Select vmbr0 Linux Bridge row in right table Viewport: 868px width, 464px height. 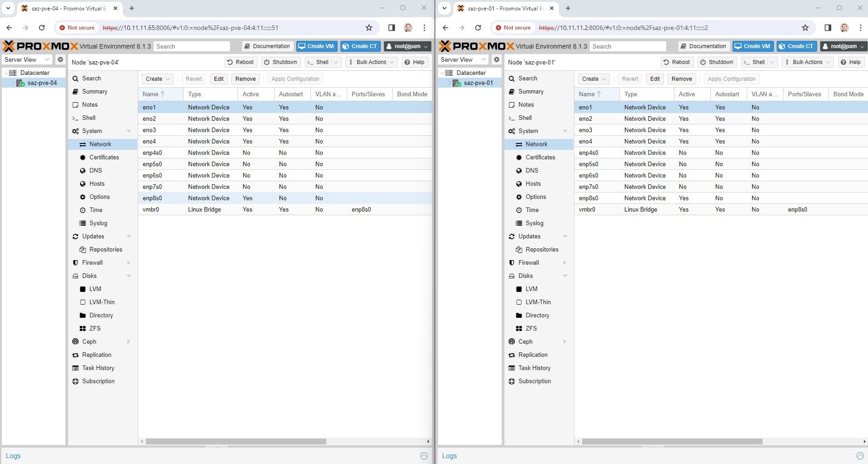click(x=640, y=209)
